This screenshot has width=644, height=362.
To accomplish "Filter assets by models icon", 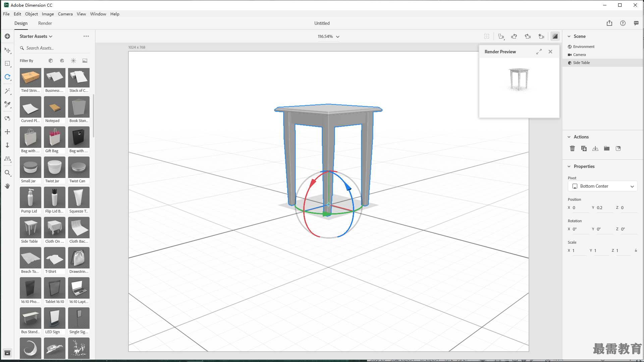I will pyautogui.click(x=51, y=61).
